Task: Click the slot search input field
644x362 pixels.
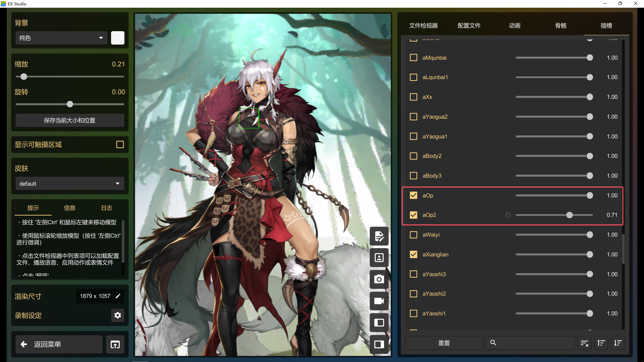Action: 533,343
